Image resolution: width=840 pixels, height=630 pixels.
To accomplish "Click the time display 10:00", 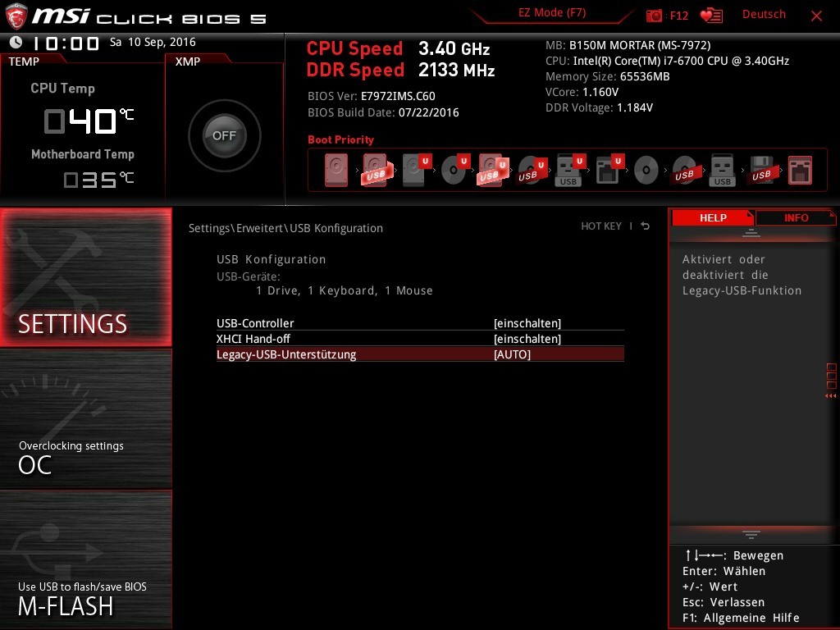I will pyautogui.click(x=66, y=43).
